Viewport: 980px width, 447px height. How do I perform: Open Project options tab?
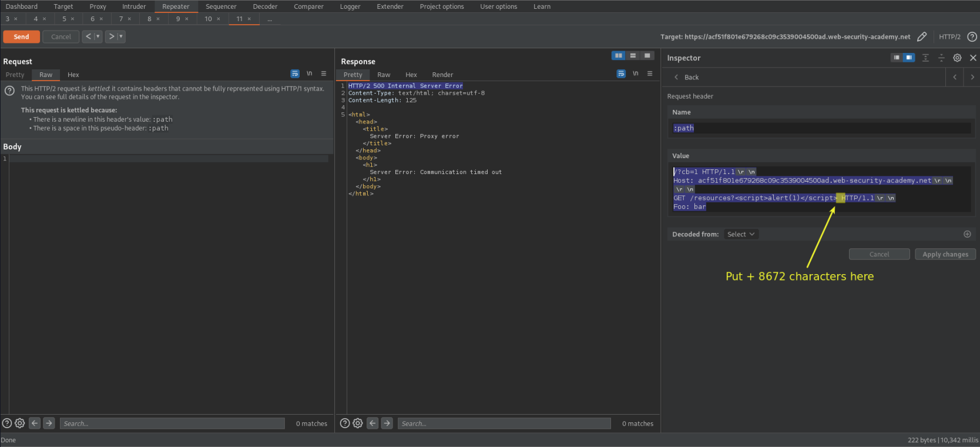coord(442,6)
